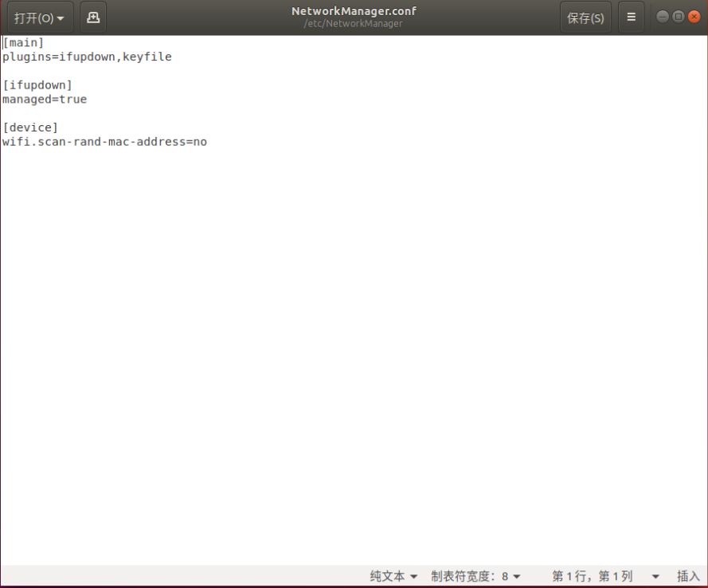Open the 打开(O) file dropdown
This screenshot has height=588, width=708.
pos(40,18)
